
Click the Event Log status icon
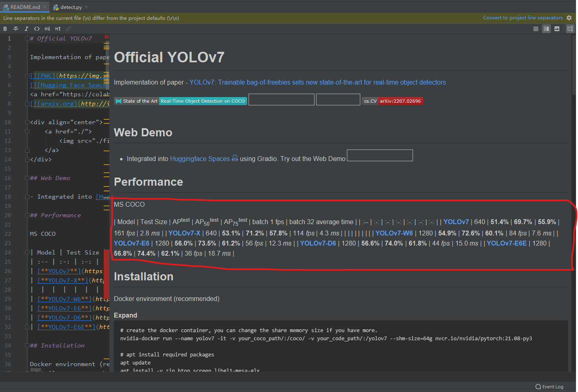point(538,387)
